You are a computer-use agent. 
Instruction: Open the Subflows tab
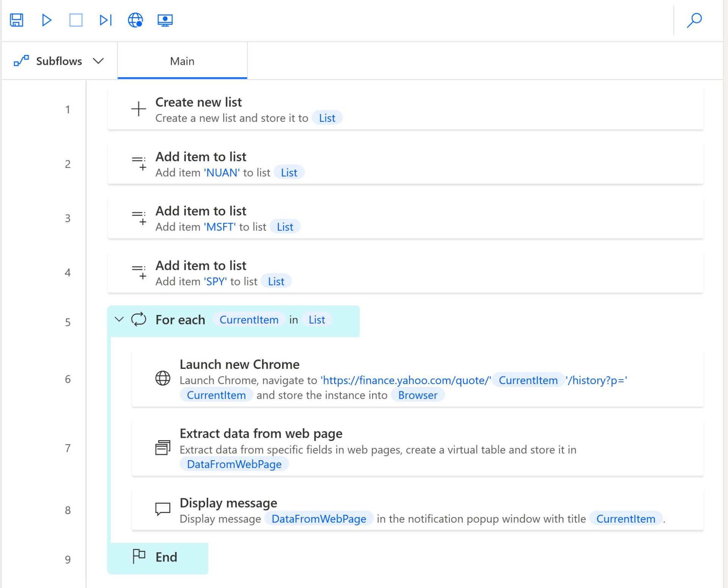click(59, 60)
